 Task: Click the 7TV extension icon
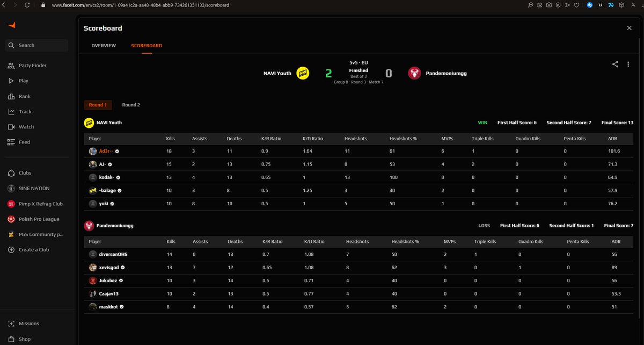[x=611, y=5]
